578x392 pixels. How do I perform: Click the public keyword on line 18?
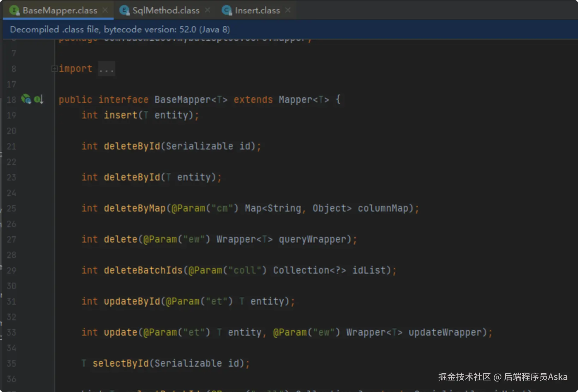point(75,100)
